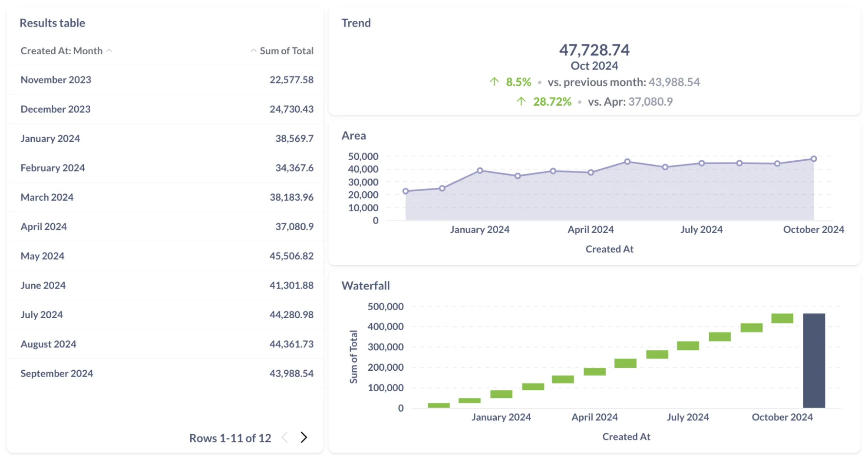Screen dimensions: 868x459
Task: Click the 47,728.74 trend value
Action: click(594, 50)
